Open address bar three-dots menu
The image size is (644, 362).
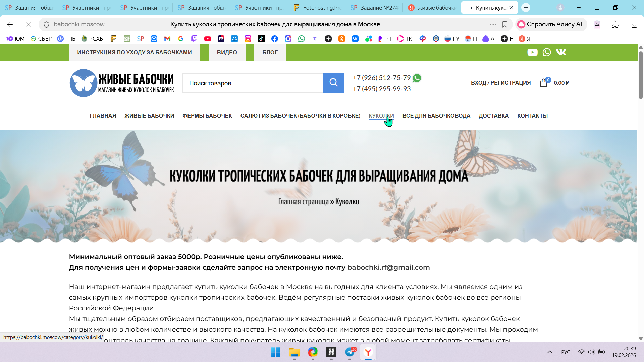click(x=493, y=24)
